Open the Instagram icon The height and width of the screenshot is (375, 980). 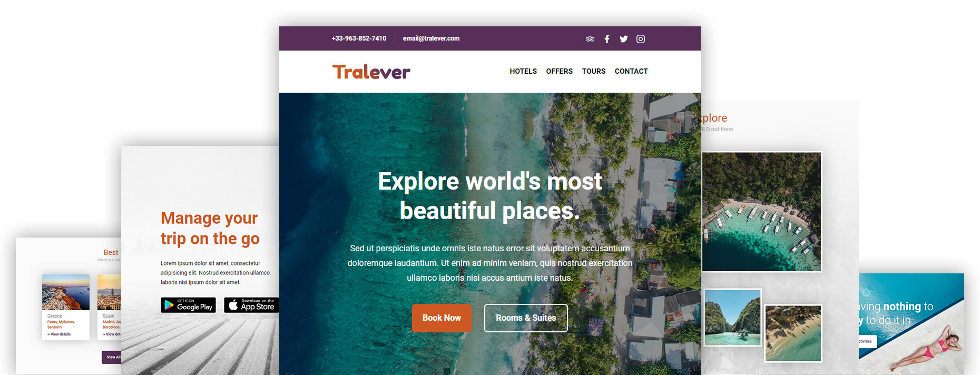[641, 39]
